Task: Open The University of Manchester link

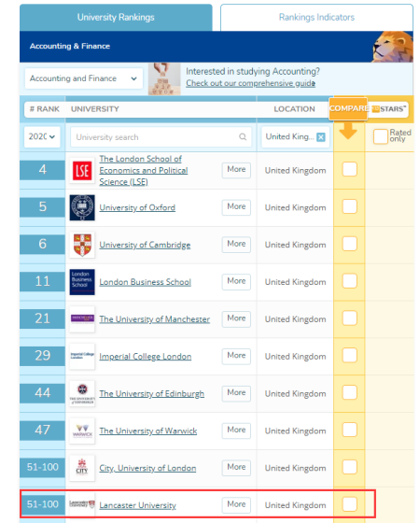Action: [155, 319]
